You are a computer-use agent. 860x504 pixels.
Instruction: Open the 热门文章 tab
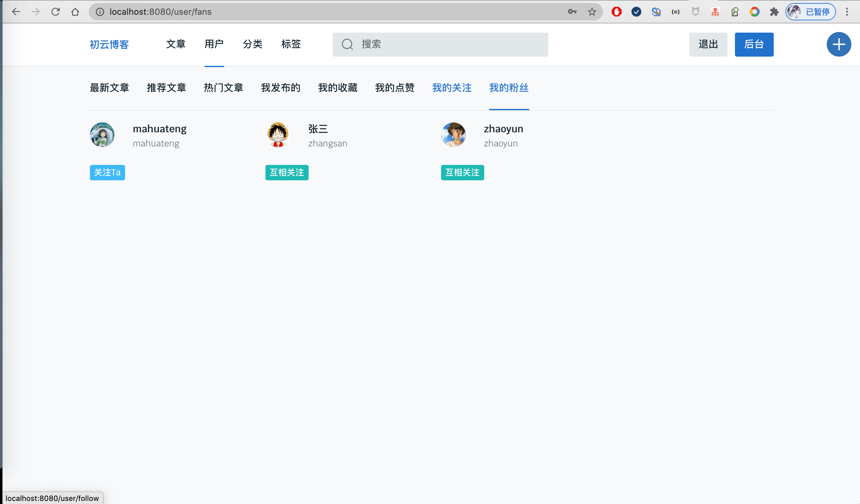tap(223, 88)
